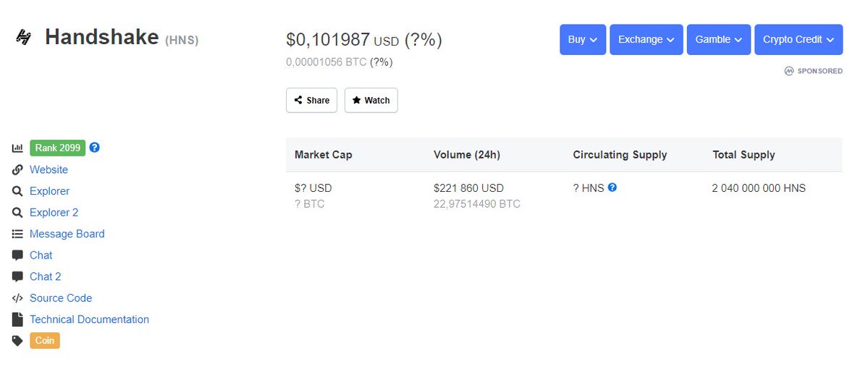The height and width of the screenshot is (383, 868).
Task: Open circulating supply help question mark icon
Action: (612, 187)
